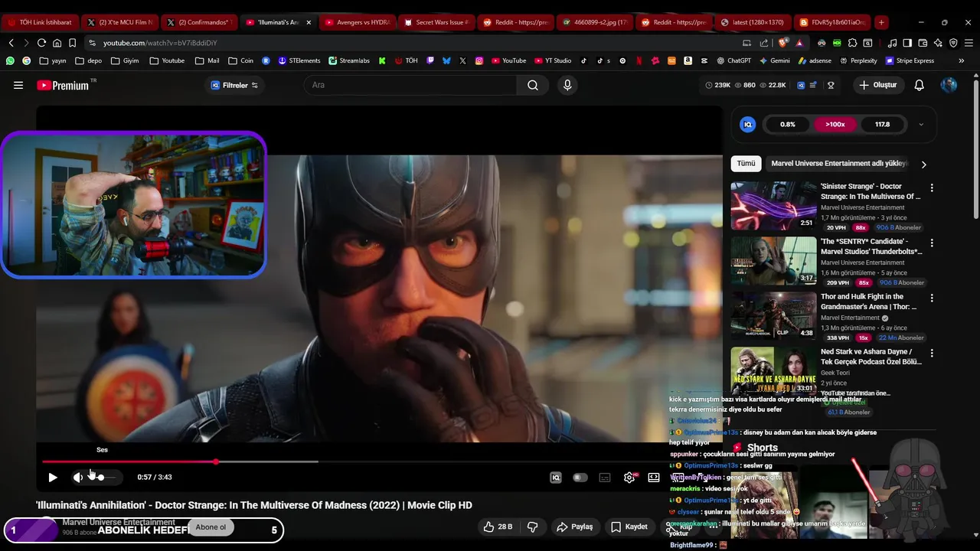
Task: Open the Coin bookmarks folder
Action: (x=240, y=60)
